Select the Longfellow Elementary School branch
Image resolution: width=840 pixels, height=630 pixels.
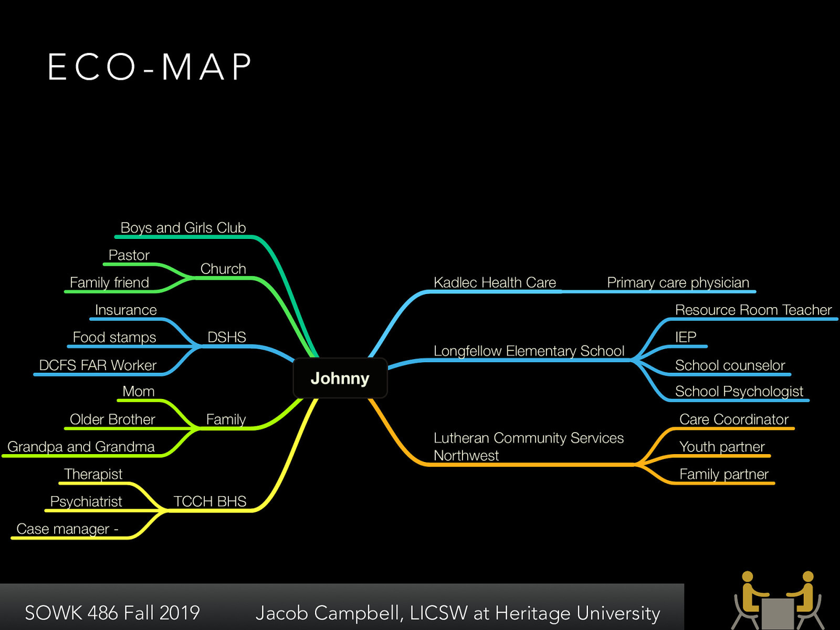click(x=529, y=351)
